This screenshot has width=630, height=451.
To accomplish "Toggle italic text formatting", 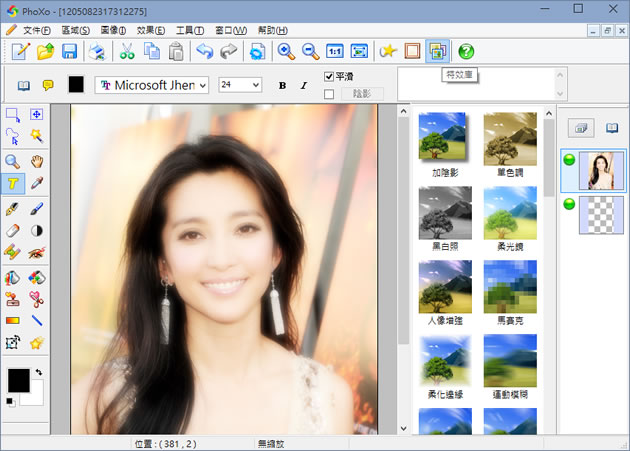I will [x=304, y=85].
